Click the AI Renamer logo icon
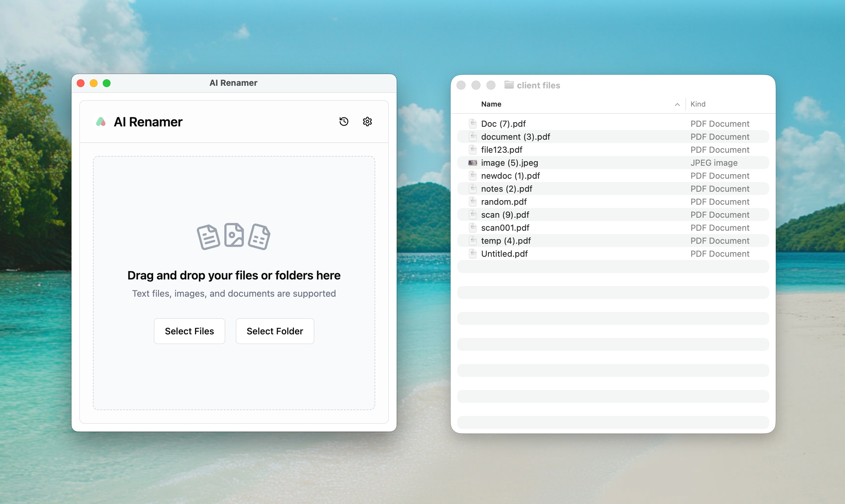 (x=101, y=122)
